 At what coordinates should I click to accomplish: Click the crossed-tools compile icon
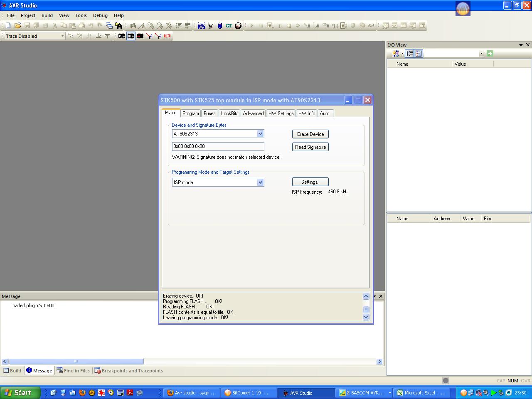[211, 25]
